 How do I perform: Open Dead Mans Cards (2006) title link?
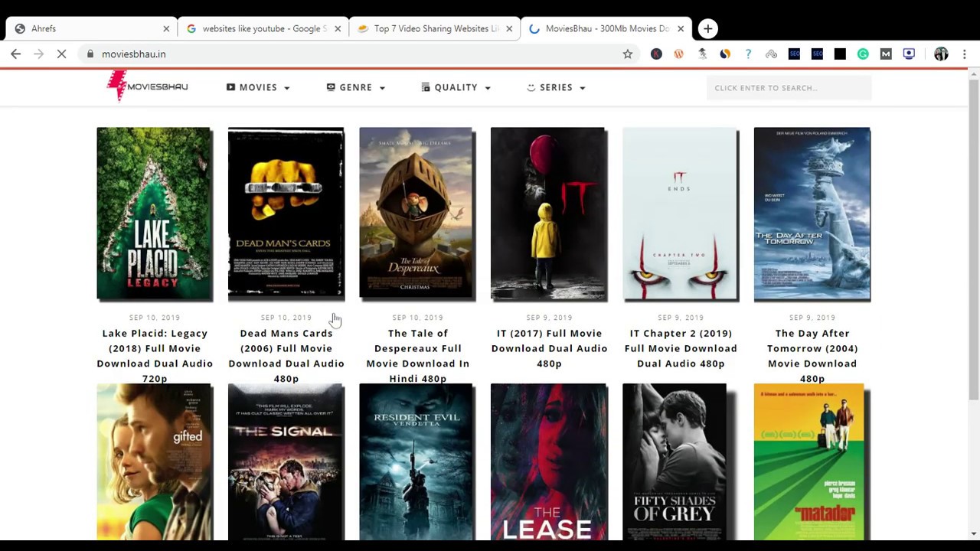click(x=286, y=356)
